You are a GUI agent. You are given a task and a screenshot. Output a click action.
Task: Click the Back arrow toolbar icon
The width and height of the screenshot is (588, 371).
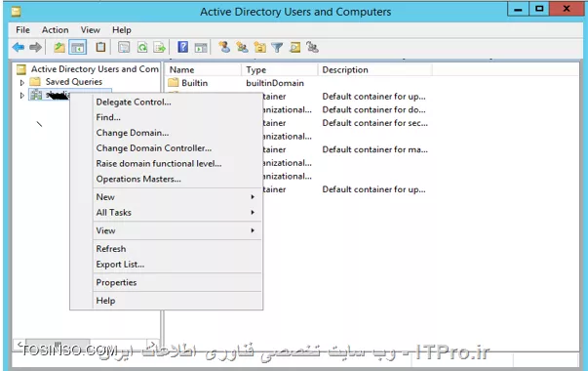(x=18, y=47)
